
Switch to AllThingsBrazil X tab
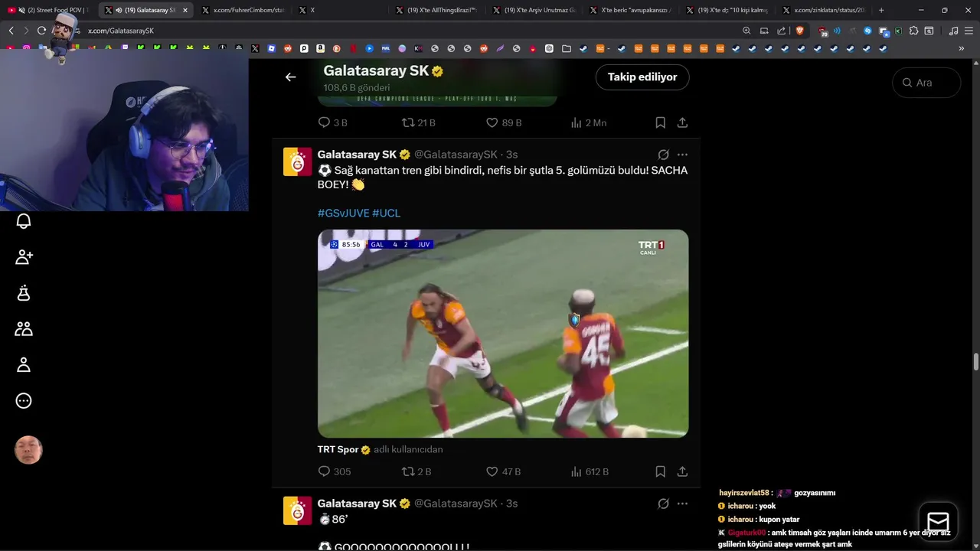pyautogui.click(x=436, y=10)
